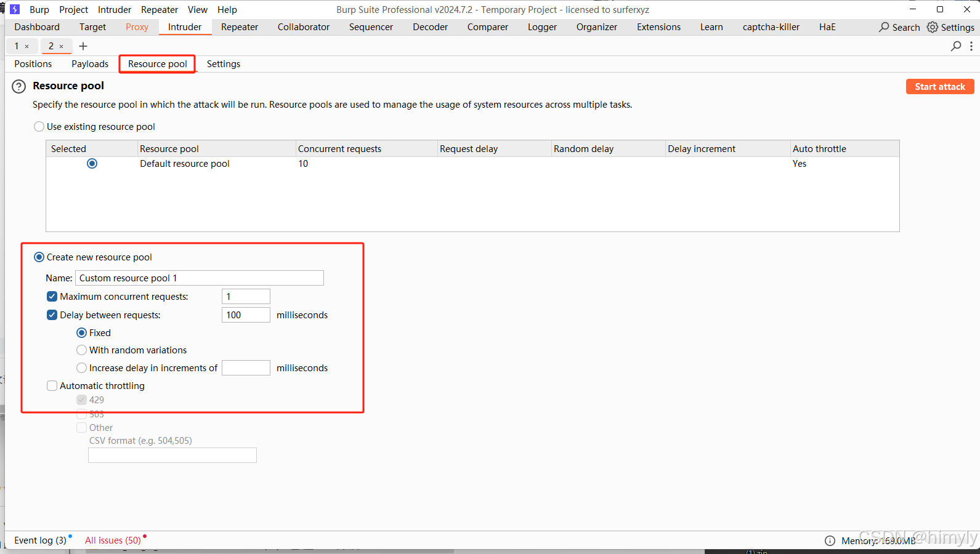
Task: Open the Resource pool help icon
Action: pos(19,87)
